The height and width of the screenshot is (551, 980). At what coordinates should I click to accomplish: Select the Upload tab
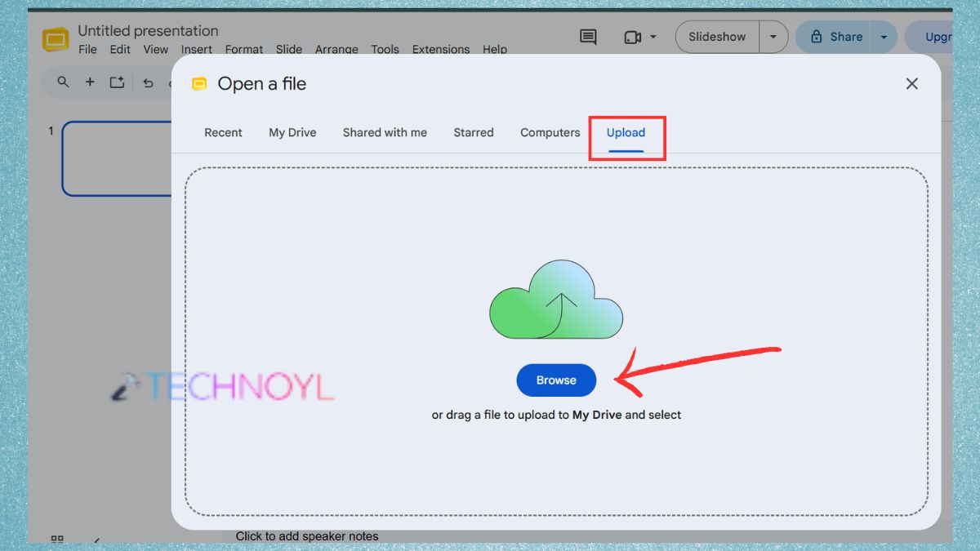(626, 133)
